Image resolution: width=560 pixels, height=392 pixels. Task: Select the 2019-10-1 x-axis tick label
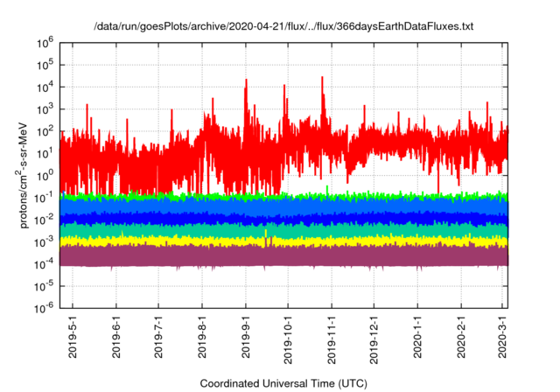[288, 339]
